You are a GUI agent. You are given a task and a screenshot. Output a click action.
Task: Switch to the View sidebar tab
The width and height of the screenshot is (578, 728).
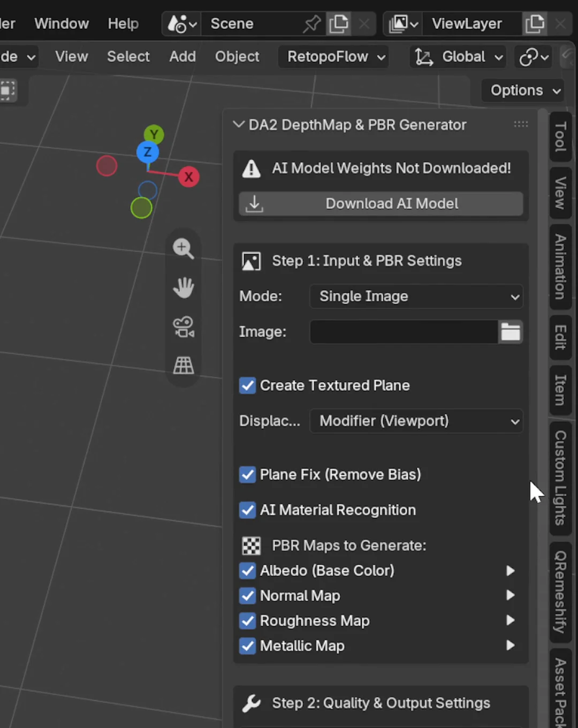[x=560, y=193]
